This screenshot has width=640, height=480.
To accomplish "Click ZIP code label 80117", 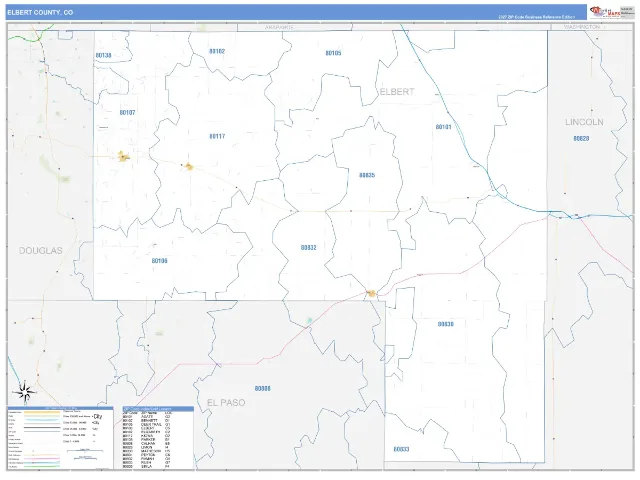I will coord(217,136).
